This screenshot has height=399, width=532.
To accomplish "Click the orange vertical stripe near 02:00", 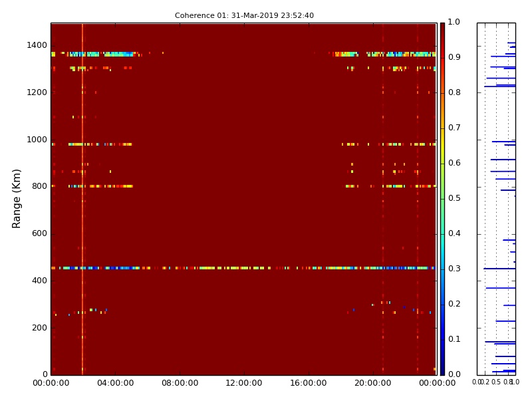I will [x=82, y=199].
